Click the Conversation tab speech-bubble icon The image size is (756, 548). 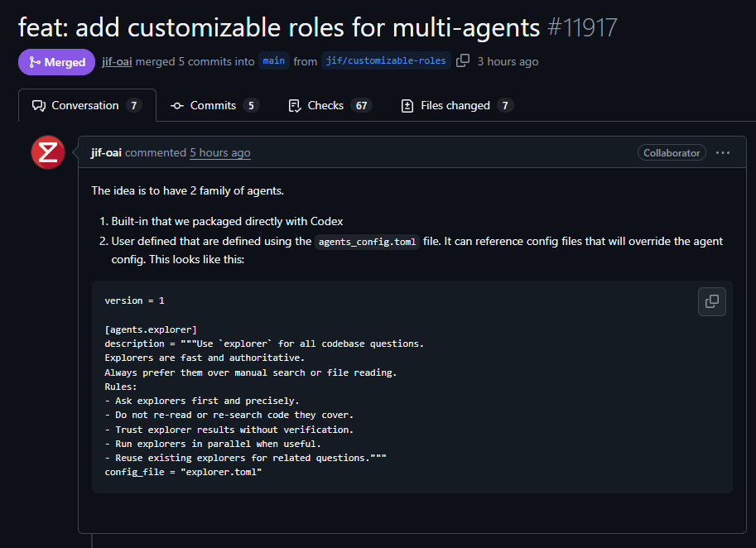[39, 106]
